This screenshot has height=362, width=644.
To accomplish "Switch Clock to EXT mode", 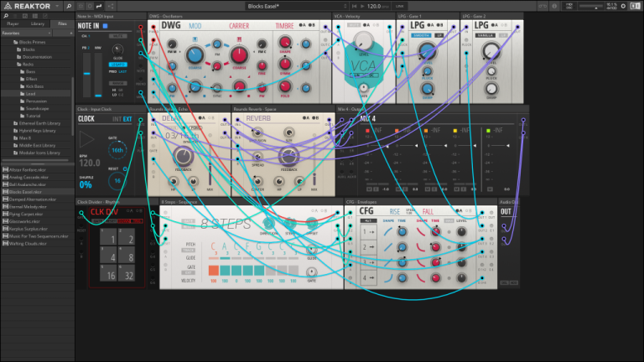I will (x=127, y=119).
